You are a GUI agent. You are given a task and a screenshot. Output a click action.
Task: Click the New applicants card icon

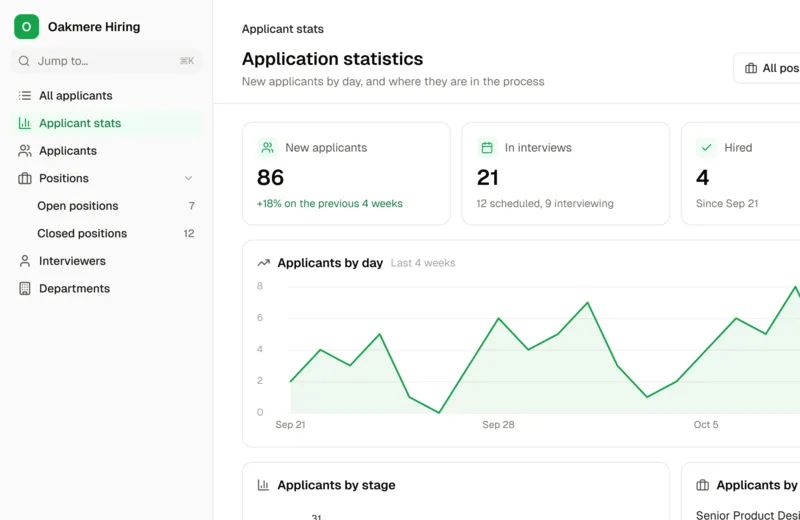[x=267, y=147]
